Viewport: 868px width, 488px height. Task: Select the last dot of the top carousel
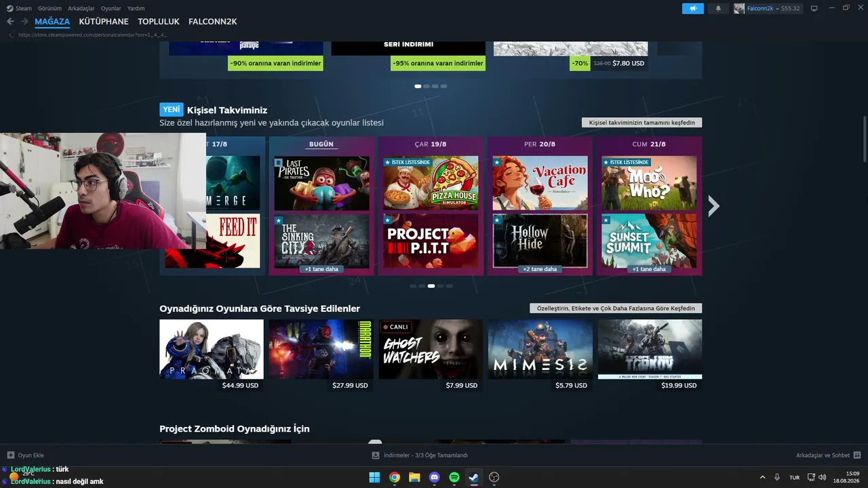point(444,86)
